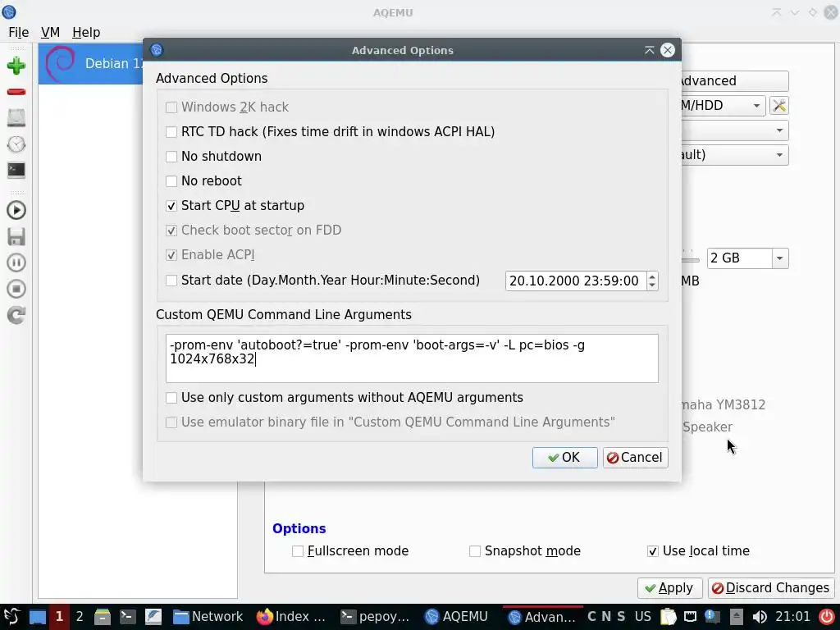Click in custom QEMU arguments text box

tap(412, 358)
